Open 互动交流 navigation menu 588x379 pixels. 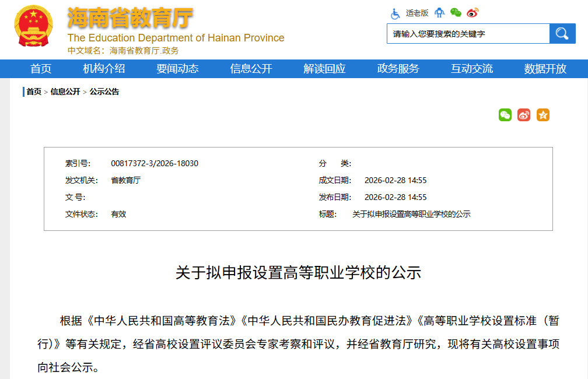coord(472,69)
